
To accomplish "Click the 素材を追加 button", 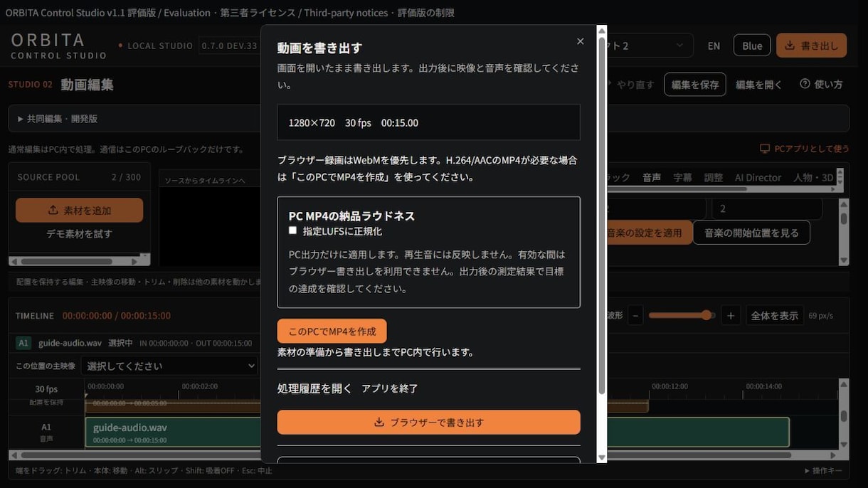I will pyautogui.click(x=79, y=210).
